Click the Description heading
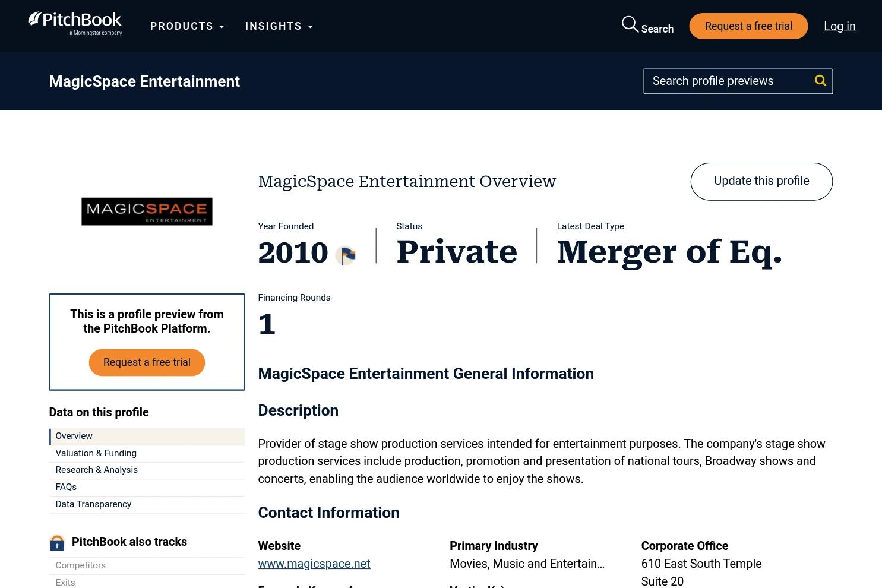The width and height of the screenshot is (882, 588). coord(298,410)
